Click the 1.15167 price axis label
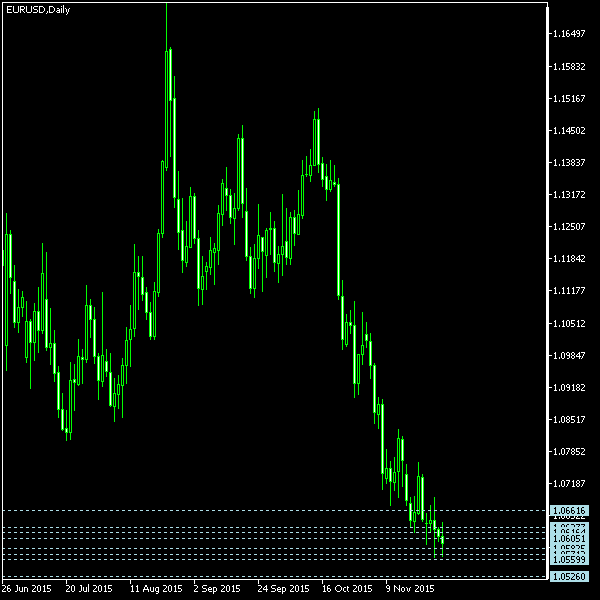 (569, 99)
